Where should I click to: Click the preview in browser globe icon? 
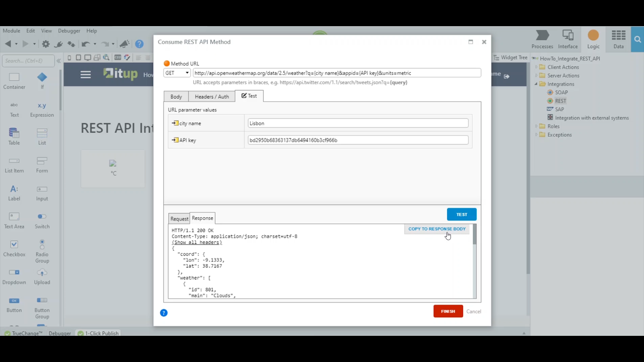click(106, 58)
